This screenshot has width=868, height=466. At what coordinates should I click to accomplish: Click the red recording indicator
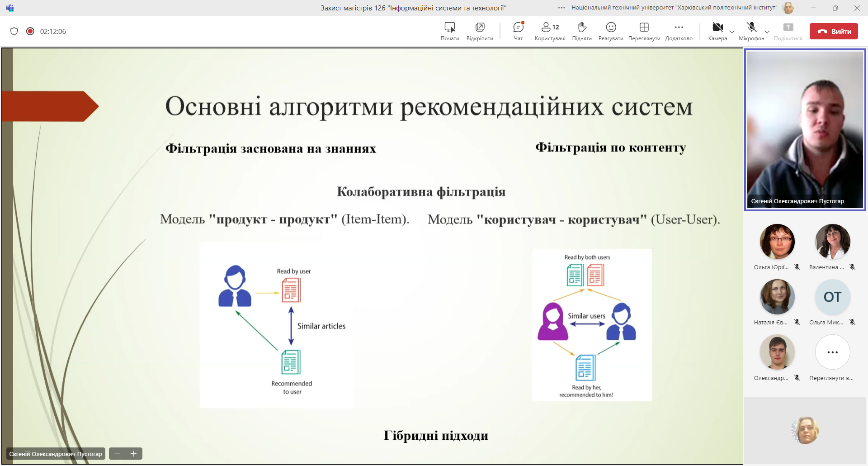(30, 31)
